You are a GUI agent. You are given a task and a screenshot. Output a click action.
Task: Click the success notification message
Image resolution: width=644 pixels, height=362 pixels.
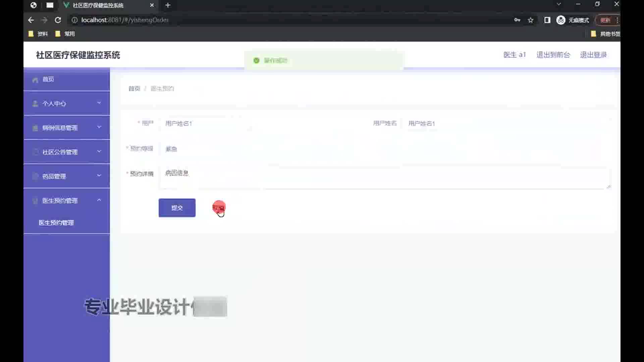(324, 60)
